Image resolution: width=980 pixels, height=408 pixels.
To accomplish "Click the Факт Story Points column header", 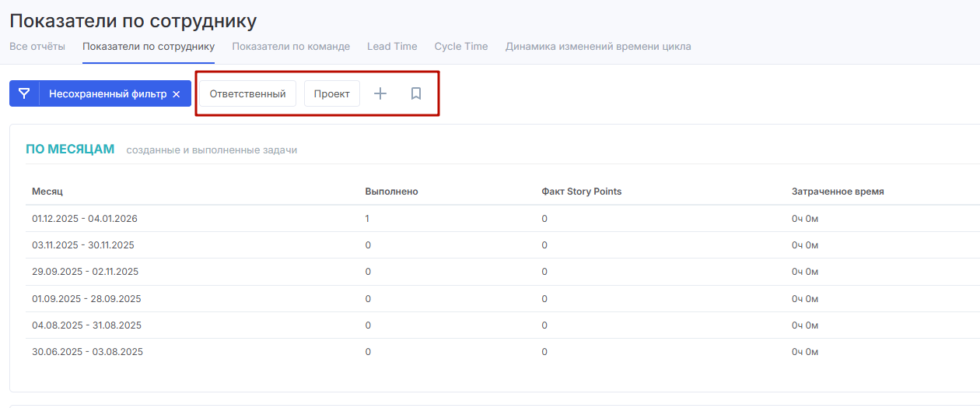I will [x=582, y=192].
